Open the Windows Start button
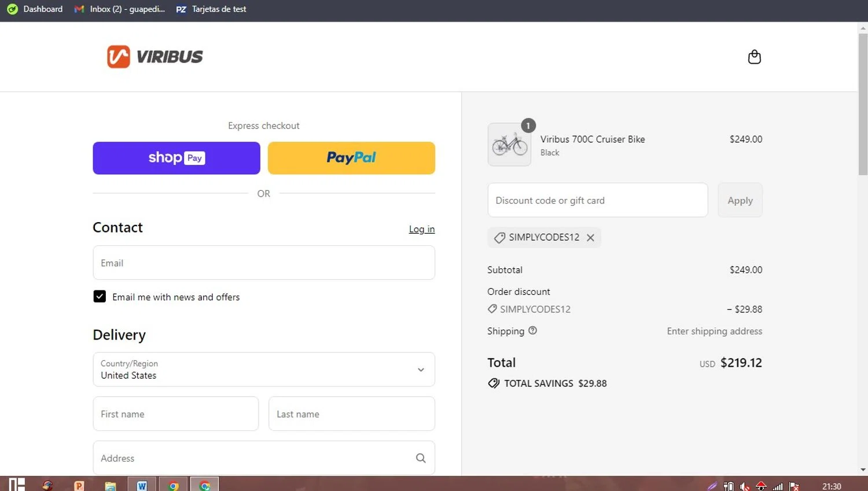The width and height of the screenshot is (868, 491). click(x=17, y=485)
